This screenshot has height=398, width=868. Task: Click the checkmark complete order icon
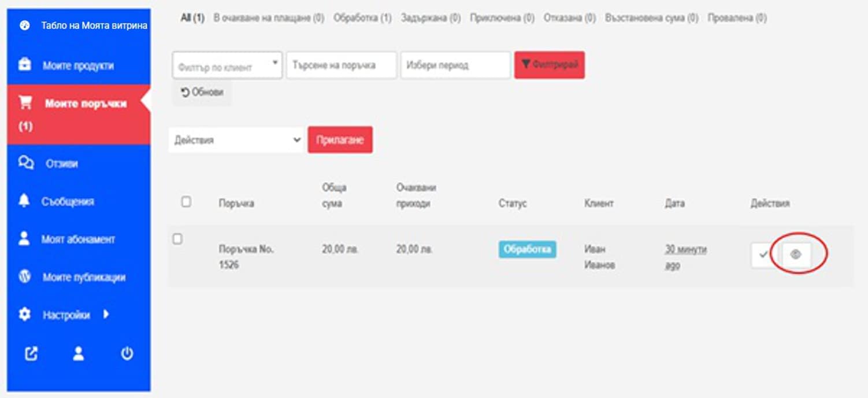763,255
